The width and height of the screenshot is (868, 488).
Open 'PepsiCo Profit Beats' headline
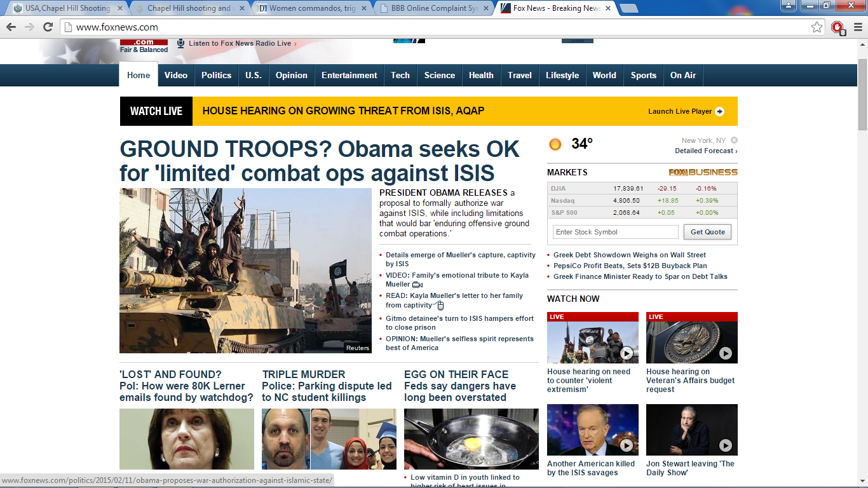pyautogui.click(x=630, y=266)
